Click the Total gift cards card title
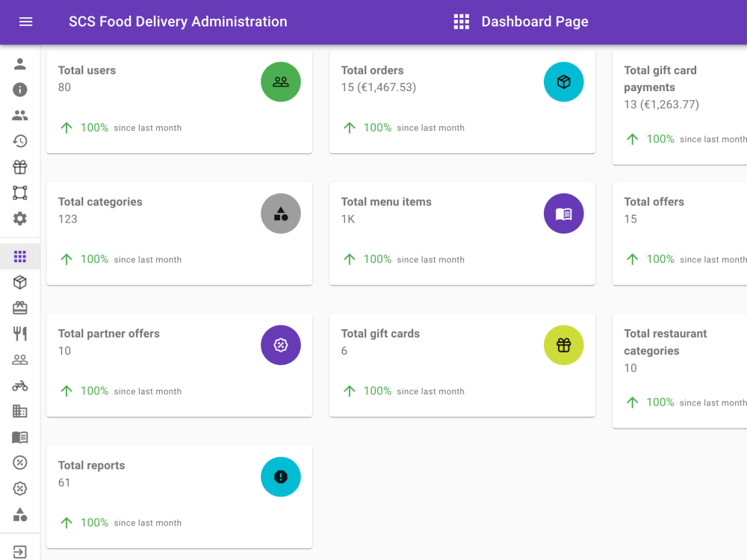 pyautogui.click(x=380, y=333)
